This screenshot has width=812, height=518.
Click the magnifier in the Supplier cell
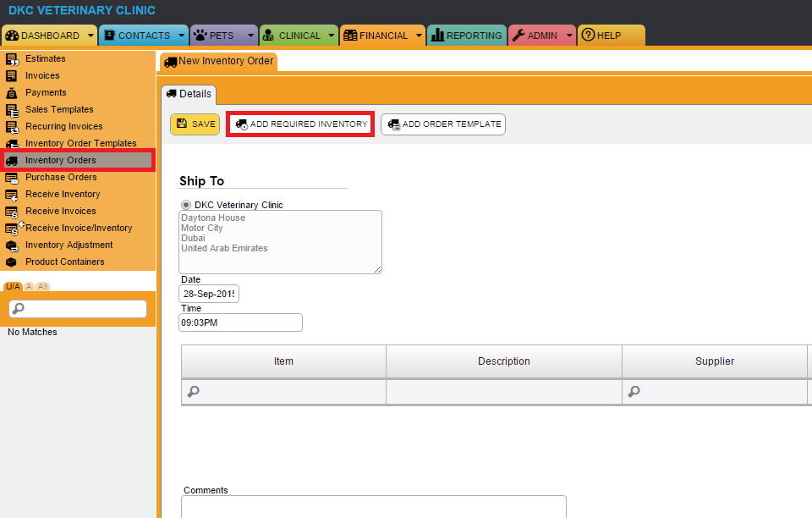coord(634,392)
